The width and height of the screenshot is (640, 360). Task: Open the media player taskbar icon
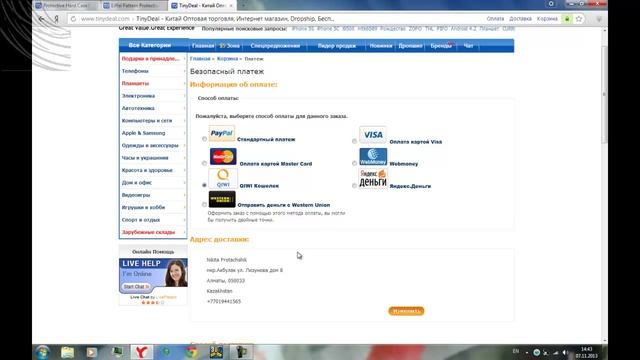click(x=92, y=352)
